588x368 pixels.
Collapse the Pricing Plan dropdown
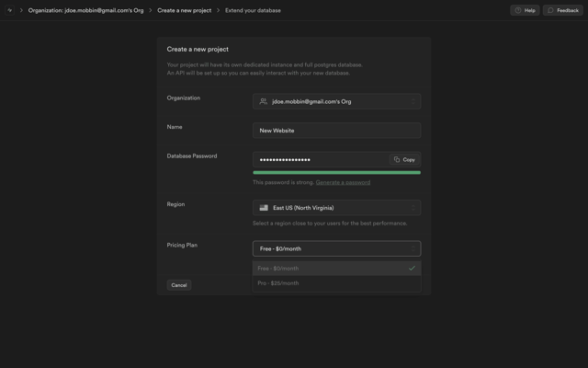point(337,248)
